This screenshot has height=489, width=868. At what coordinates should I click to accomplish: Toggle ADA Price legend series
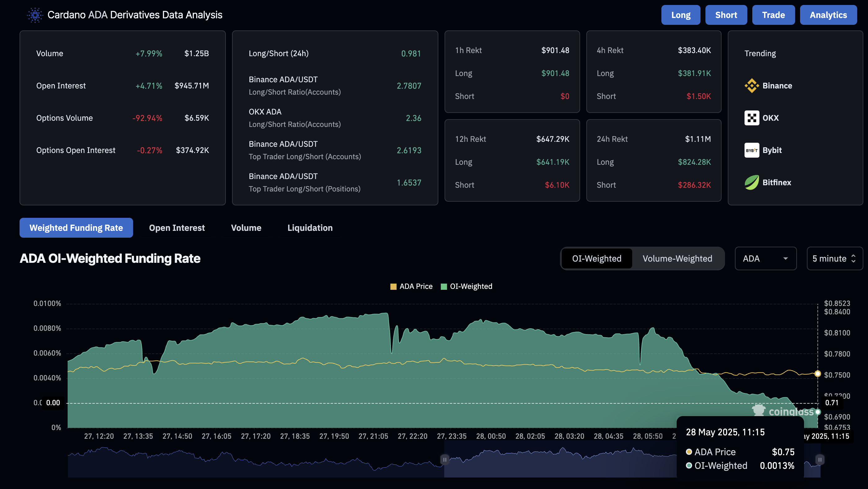(x=411, y=286)
